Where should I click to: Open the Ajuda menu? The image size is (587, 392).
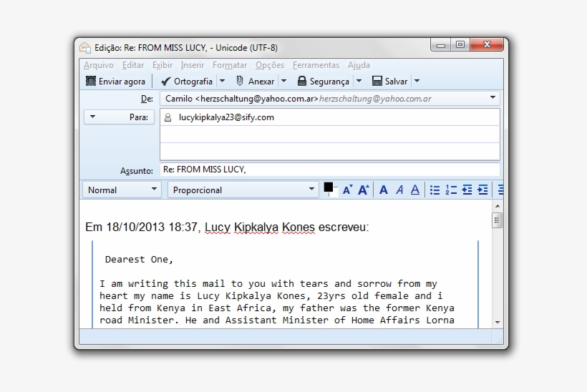coord(359,65)
